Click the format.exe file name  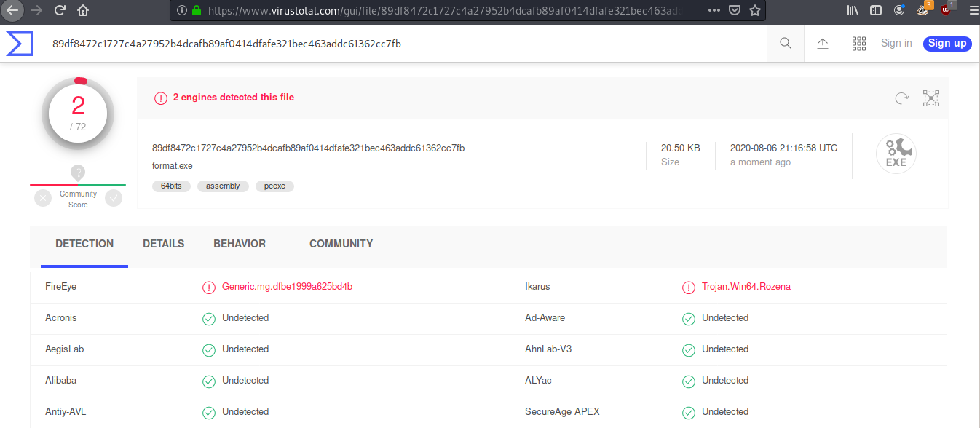173,166
